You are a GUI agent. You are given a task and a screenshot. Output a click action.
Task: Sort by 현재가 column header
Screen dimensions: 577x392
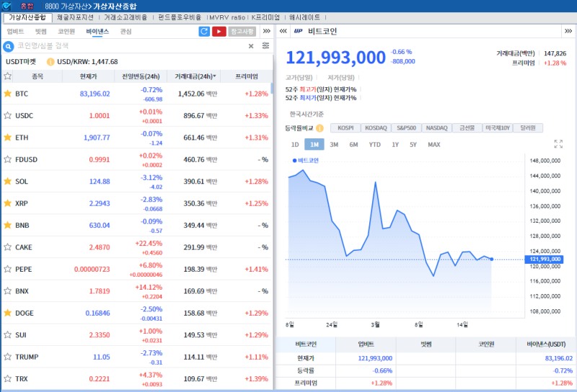pyautogui.click(x=88, y=76)
